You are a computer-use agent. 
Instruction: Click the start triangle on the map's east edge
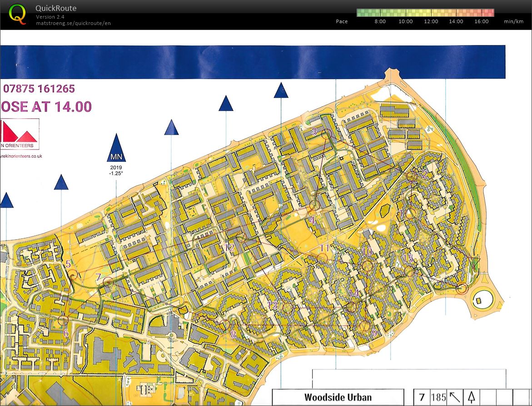click(476, 263)
